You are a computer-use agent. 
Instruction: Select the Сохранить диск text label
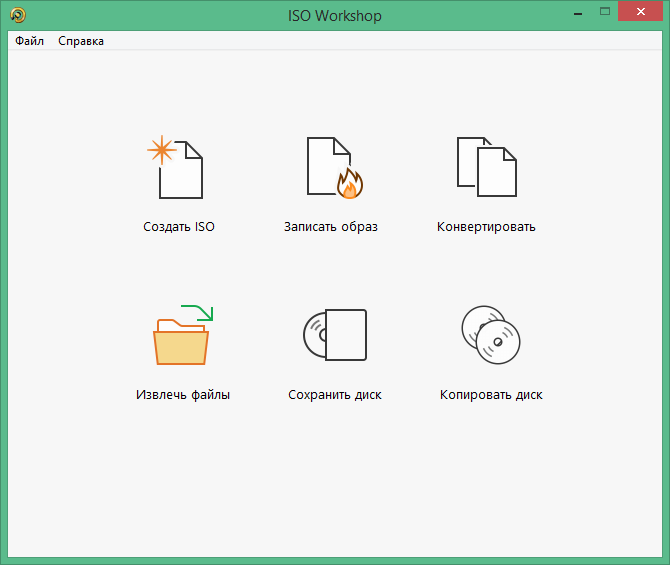tap(335, 395)
